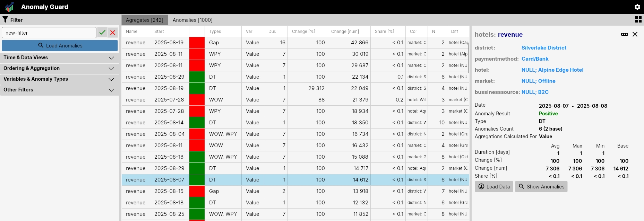Click the Load Data button
The image size is (644, 221).
[494, 186]
